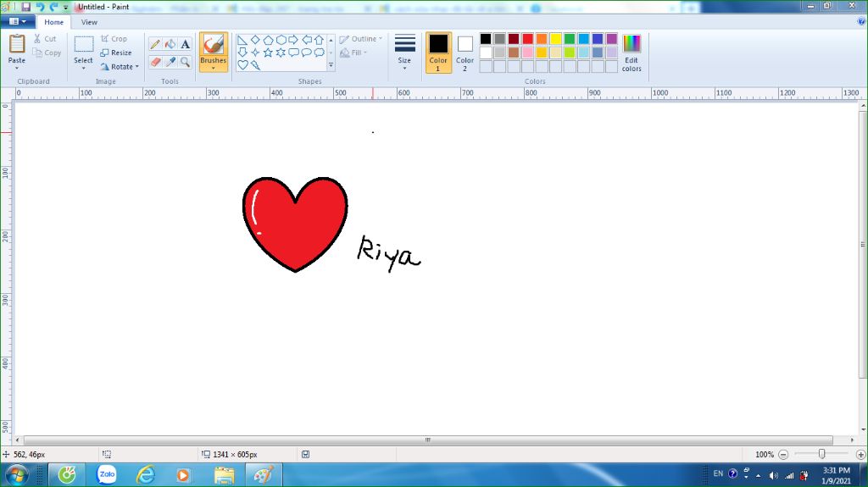Choose the down arrow shape
The image size is (868, 487).
[242, 53]
